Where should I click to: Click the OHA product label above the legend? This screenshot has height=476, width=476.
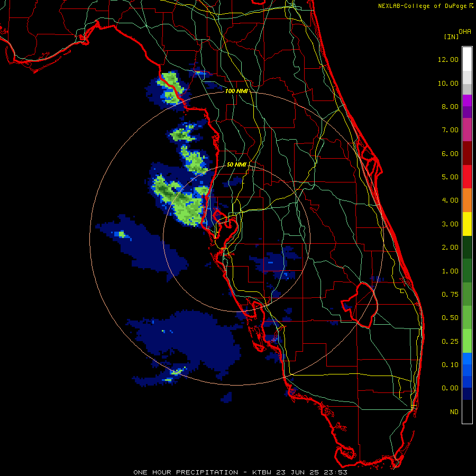[x=465, y=32]
